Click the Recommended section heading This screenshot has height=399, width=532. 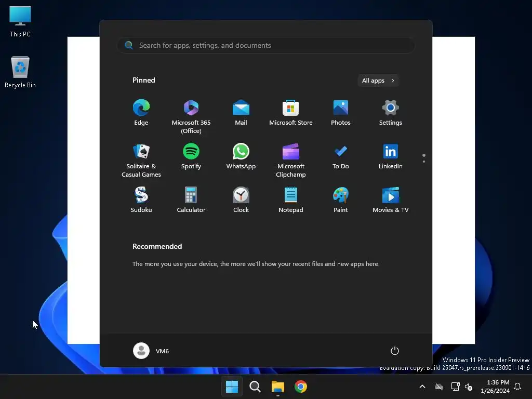click(157, 246)
